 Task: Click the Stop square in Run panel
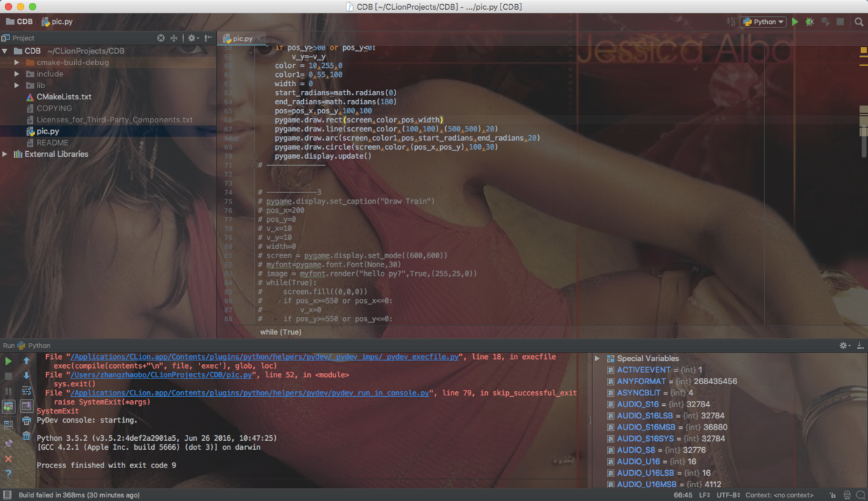pos(8,376)
